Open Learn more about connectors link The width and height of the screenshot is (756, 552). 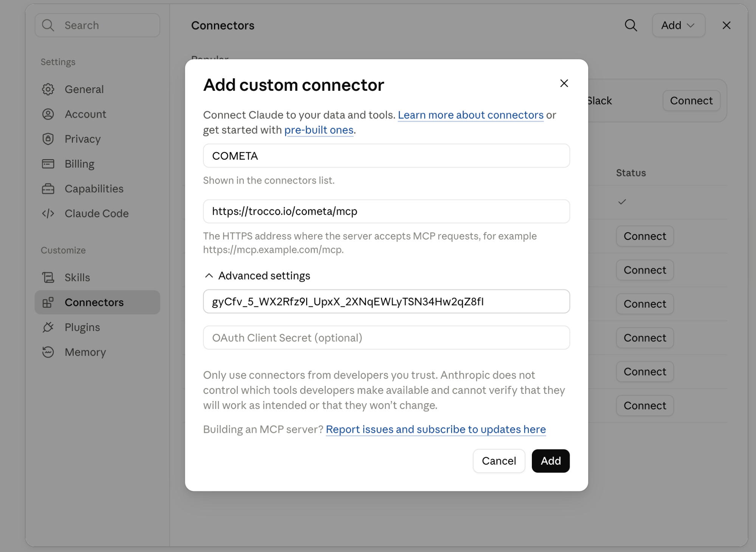pos(471,115)
